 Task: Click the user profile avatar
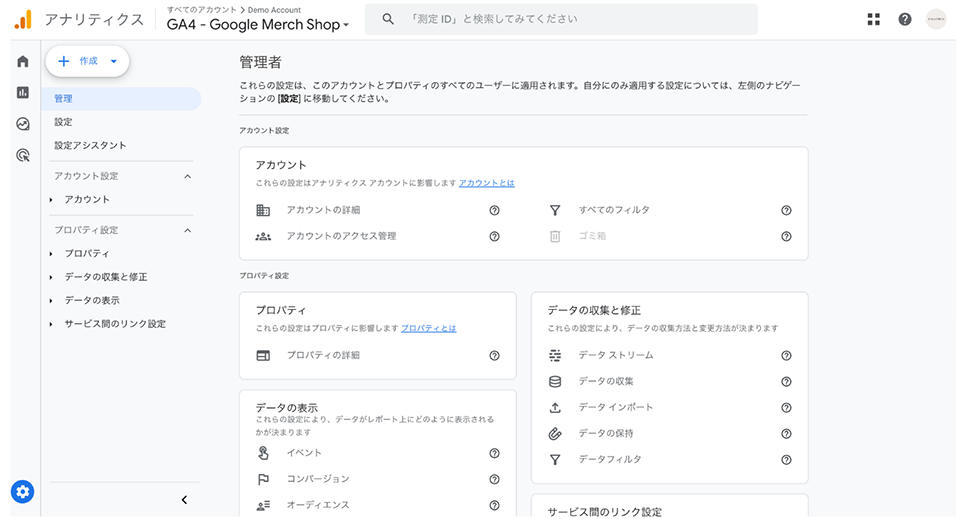click(x=936, y=20)
